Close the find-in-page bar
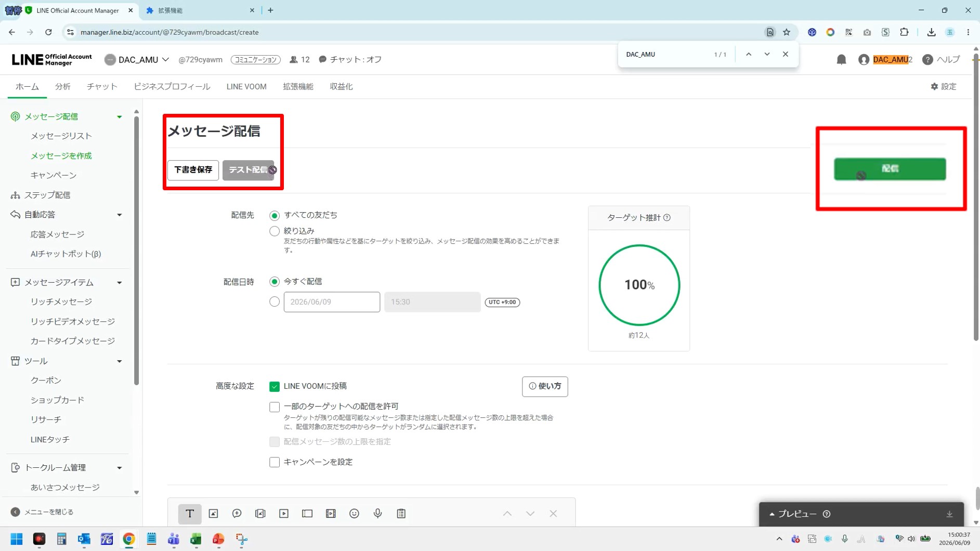980x551 pixels. (786, 54)
